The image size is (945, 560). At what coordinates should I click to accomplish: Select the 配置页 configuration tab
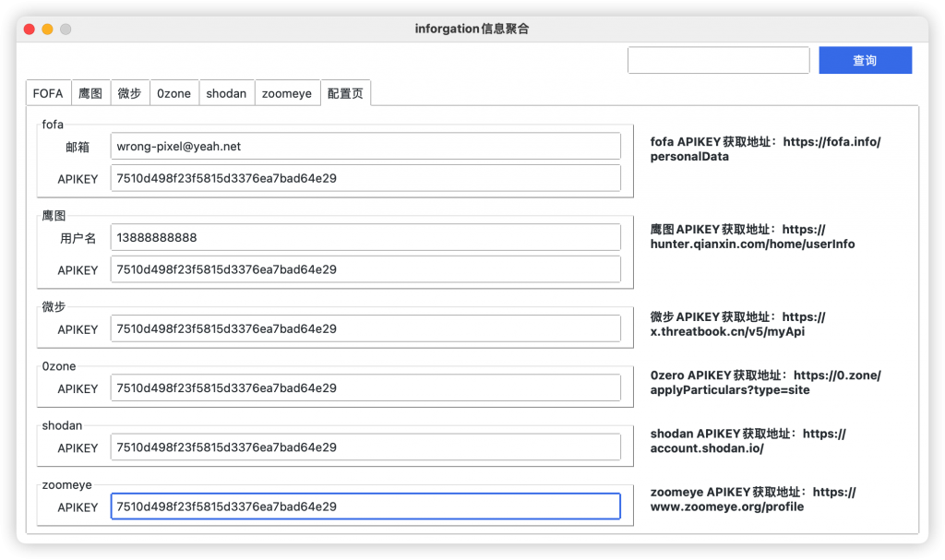(x=345, y=92)
